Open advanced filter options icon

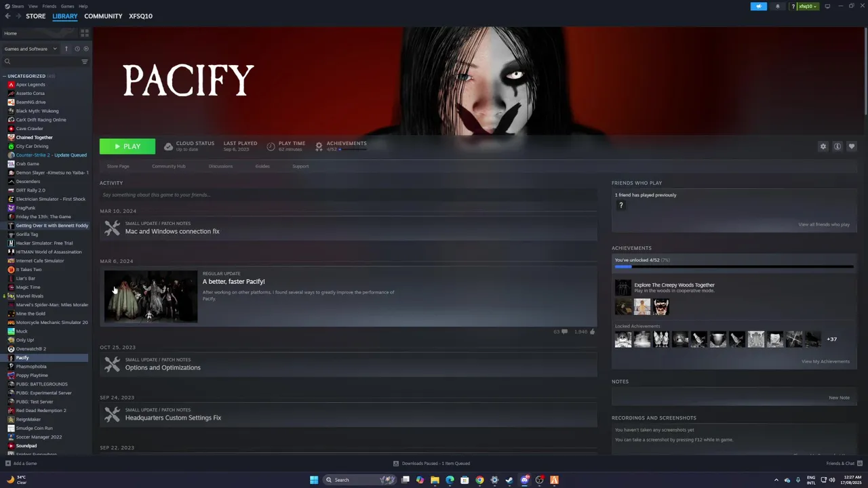click(x=85, y=62)
